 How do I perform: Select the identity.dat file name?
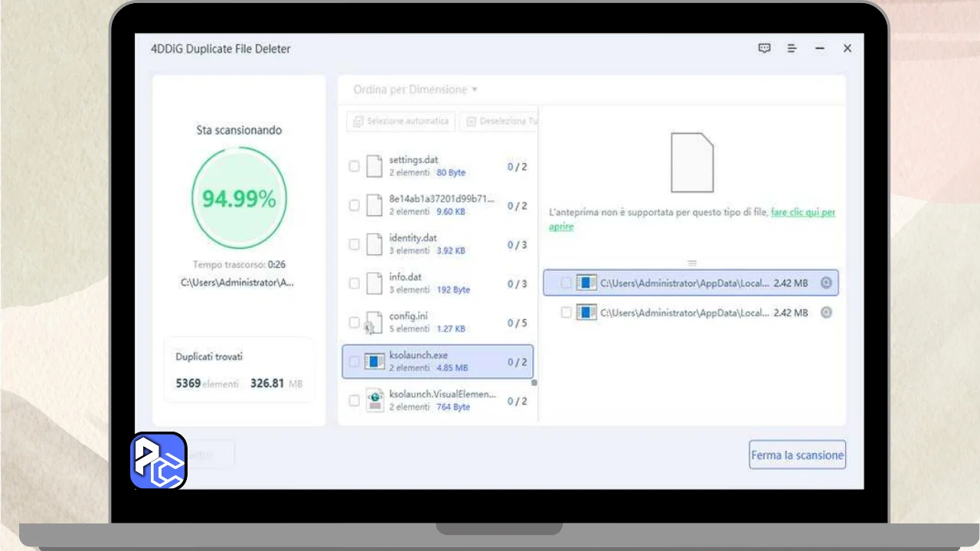coord(413,238)
